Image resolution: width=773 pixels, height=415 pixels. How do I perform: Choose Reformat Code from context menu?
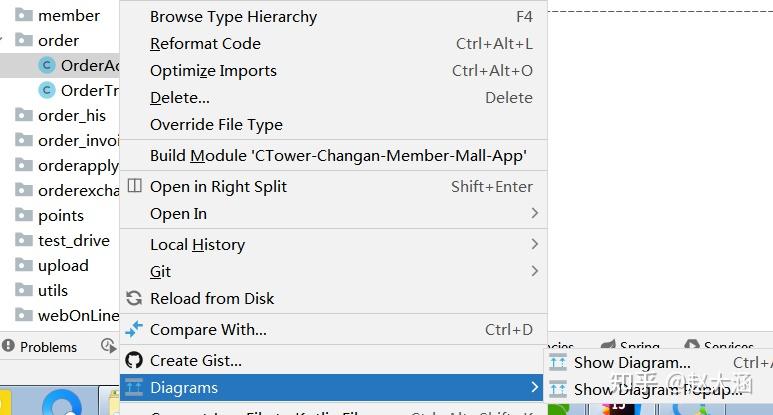click(205, 44)
